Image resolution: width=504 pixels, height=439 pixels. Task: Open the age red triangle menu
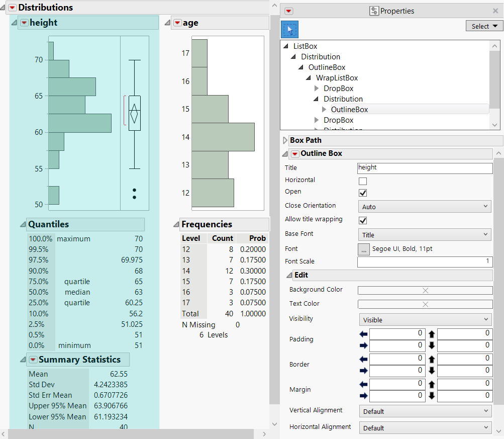pyautogui.click(x=177, y=23)
